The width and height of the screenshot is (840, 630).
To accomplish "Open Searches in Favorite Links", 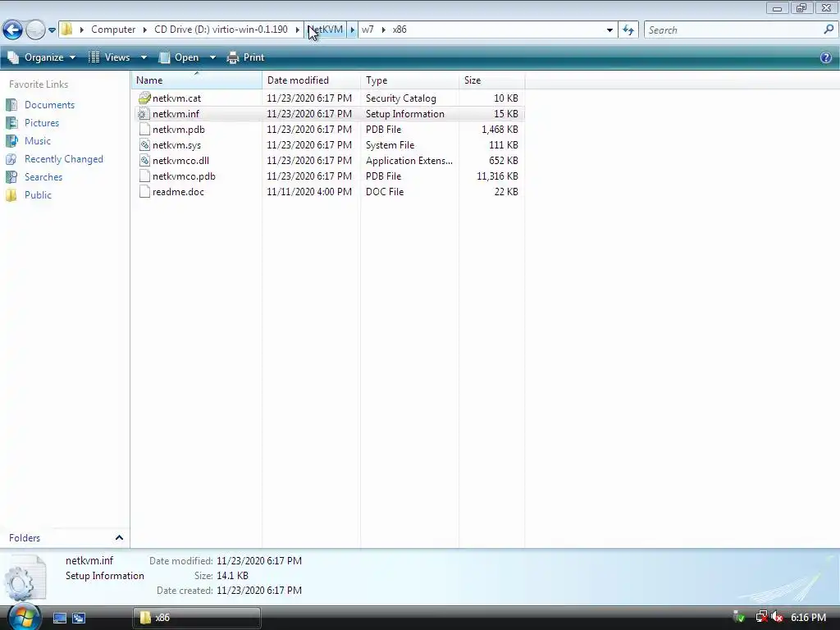I will coord(43,177).
